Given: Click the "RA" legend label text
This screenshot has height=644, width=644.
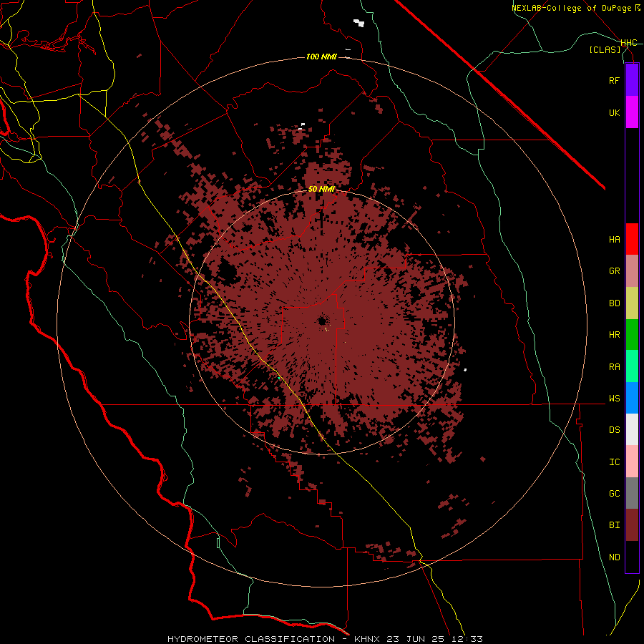Looking at the screenshot, I should point(614,367).
